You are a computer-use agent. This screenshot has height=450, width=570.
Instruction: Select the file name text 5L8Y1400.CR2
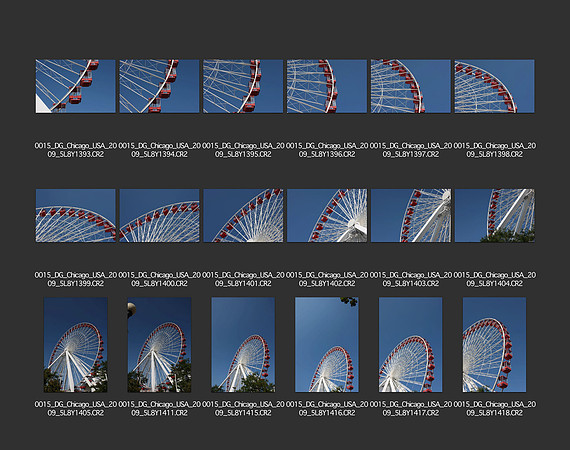pyautogui.click(x=159, y=279)
